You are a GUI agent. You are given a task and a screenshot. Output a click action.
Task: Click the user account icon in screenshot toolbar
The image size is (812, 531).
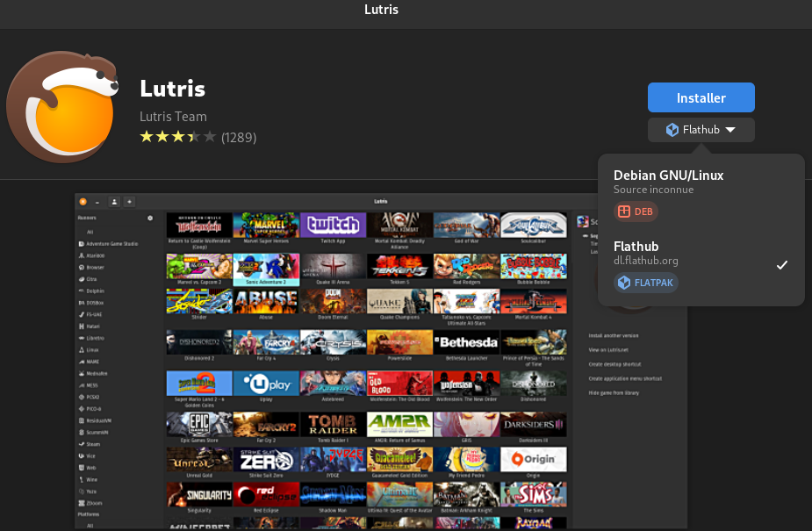pyautogui.click(x=114, y=201)
